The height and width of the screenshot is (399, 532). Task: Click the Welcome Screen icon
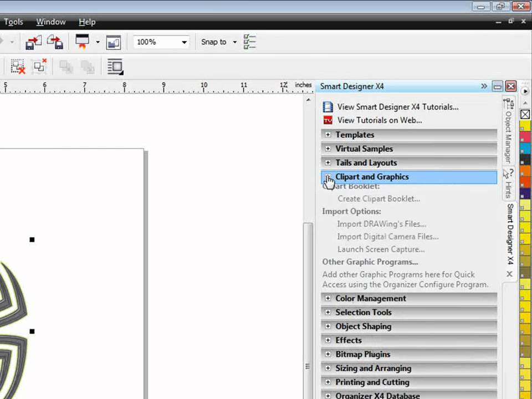113,43
